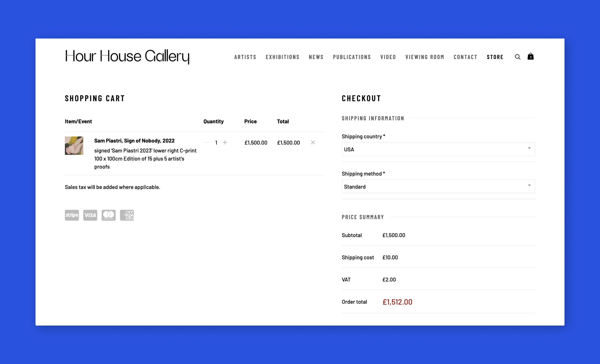Remove the Sam Piastri item with the X
This screenshot has height=364, width=600.
(x=313, y=142)
